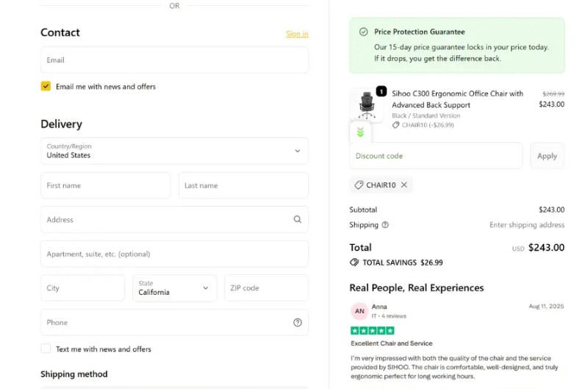
Task: Click the Price Protection checkmark icon
Action: [x=363, y=32]
